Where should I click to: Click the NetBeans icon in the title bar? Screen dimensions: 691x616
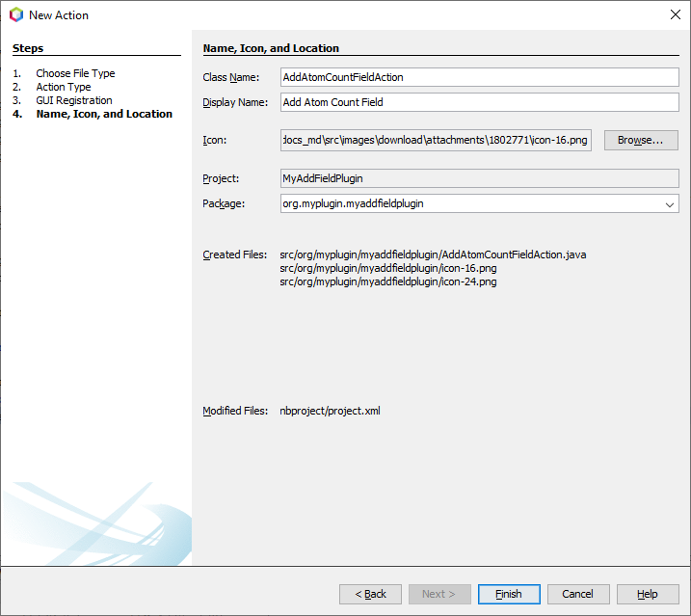15,14
